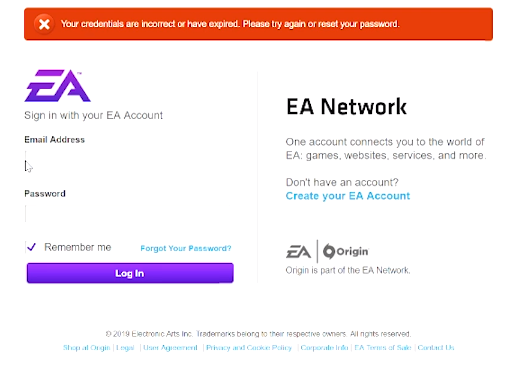Open the User Agreement footer link
This screenshot has width=517, height=374.
(170, 348)
